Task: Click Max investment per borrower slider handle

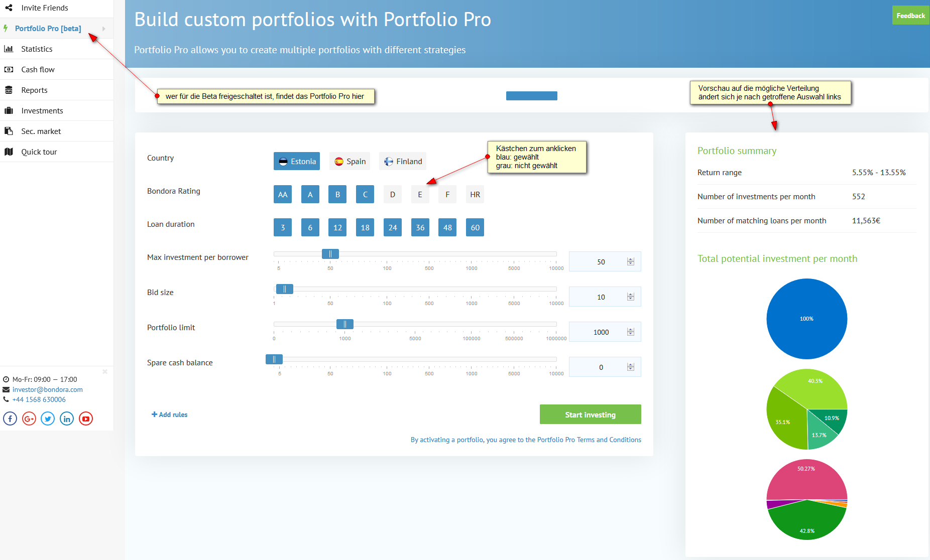Action: [x=330, y=254]
